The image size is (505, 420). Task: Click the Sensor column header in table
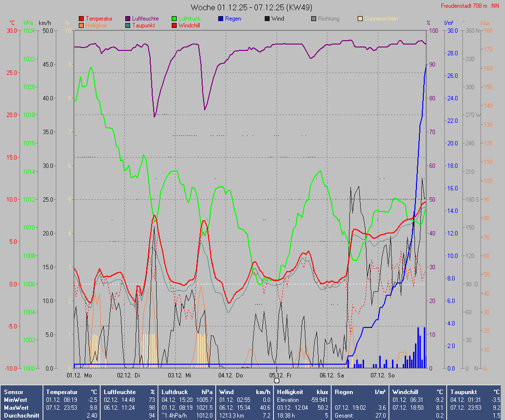click(x=13, y=392)
